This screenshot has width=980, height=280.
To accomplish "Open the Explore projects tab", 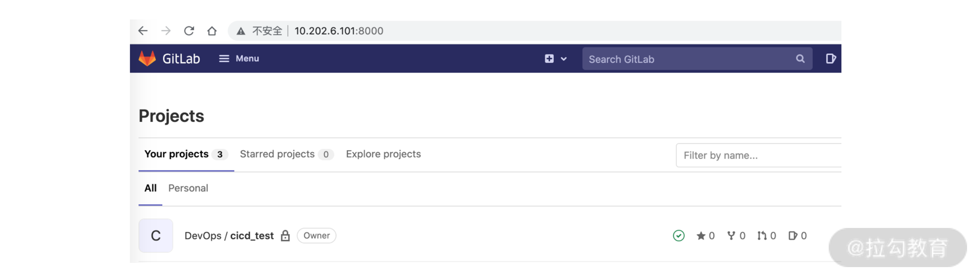I will click(384, 154).
